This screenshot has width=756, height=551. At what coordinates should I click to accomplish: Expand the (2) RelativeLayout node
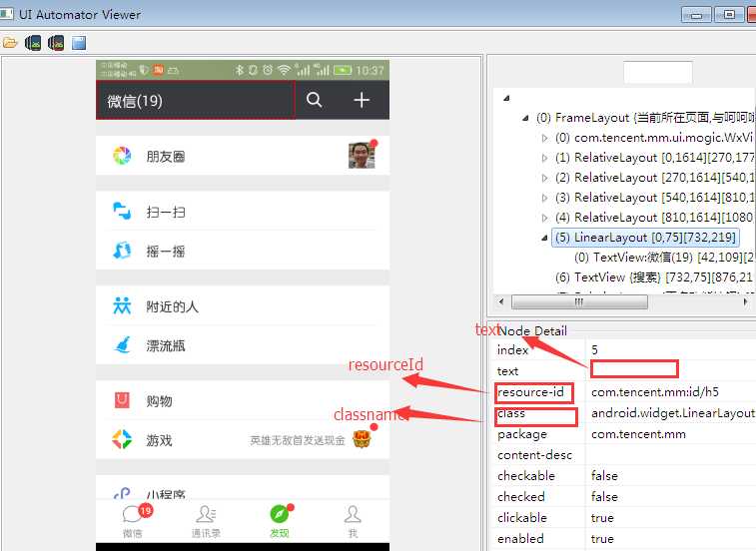(544, 178)
